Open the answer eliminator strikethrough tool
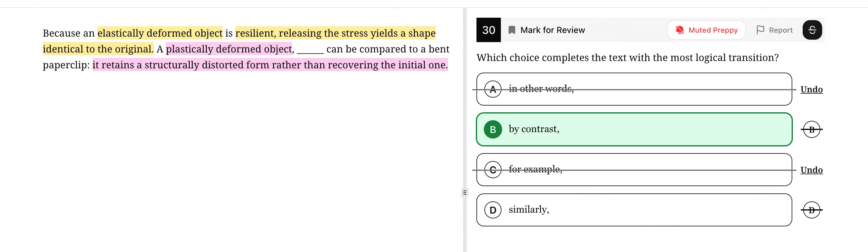The image size is (868, 252). pos(812,30)
